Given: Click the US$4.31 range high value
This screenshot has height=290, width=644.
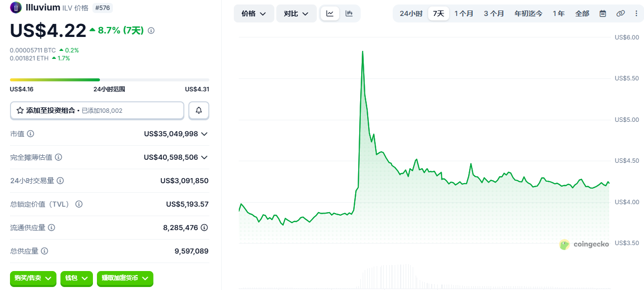Looking at the screenshot, I should [197, 89].
